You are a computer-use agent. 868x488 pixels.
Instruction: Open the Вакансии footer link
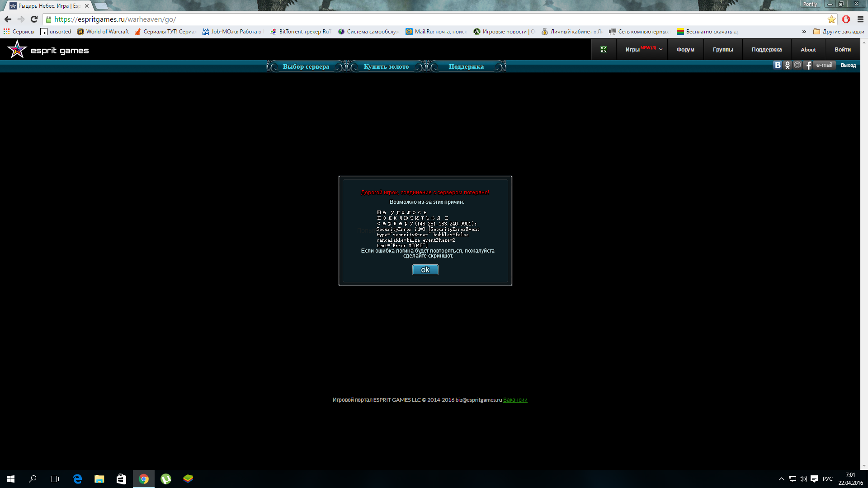[x=515, y=400]
